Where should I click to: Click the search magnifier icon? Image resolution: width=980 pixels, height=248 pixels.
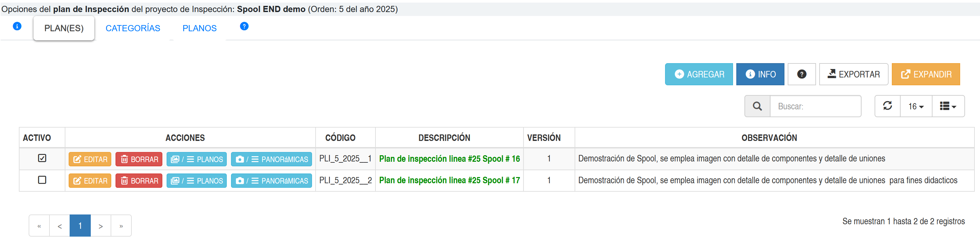coord(757,106)
